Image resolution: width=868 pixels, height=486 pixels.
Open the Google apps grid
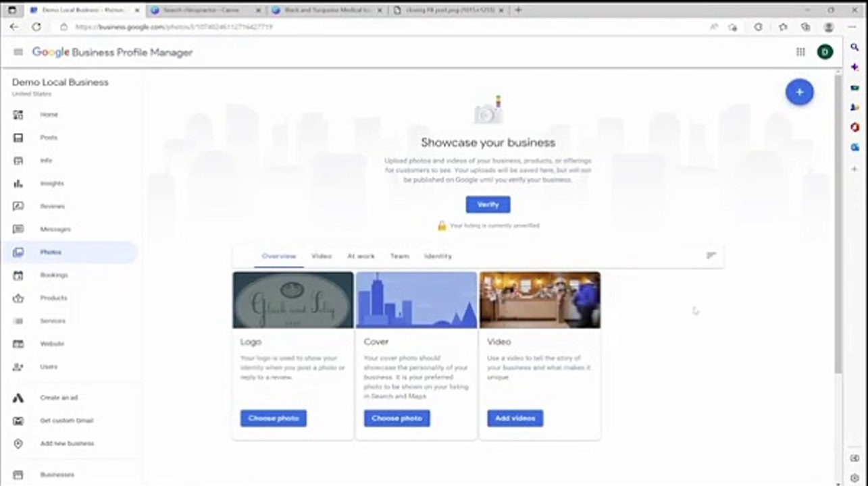800,52
